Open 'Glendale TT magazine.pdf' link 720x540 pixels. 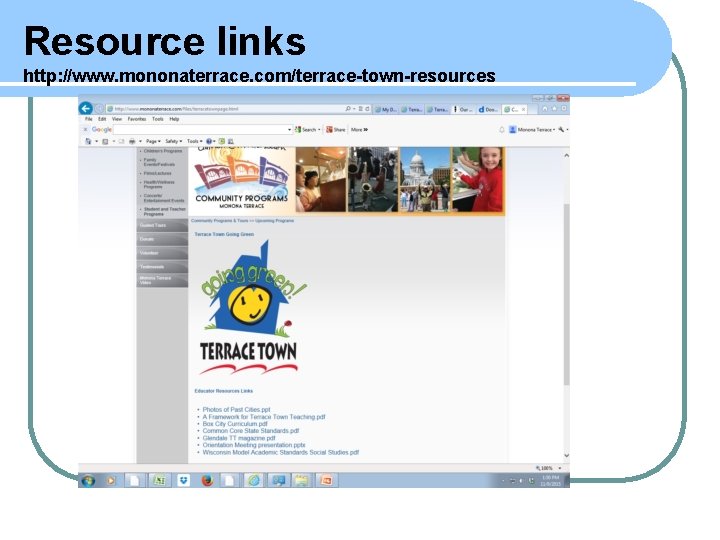pos(239,438)
